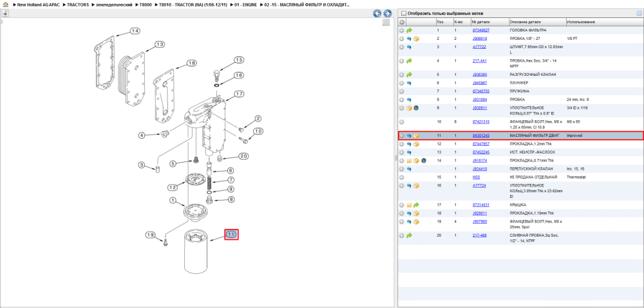Screen dimensions: 644x308
Task: Click the small square button above the diagram
Action: 385,22
